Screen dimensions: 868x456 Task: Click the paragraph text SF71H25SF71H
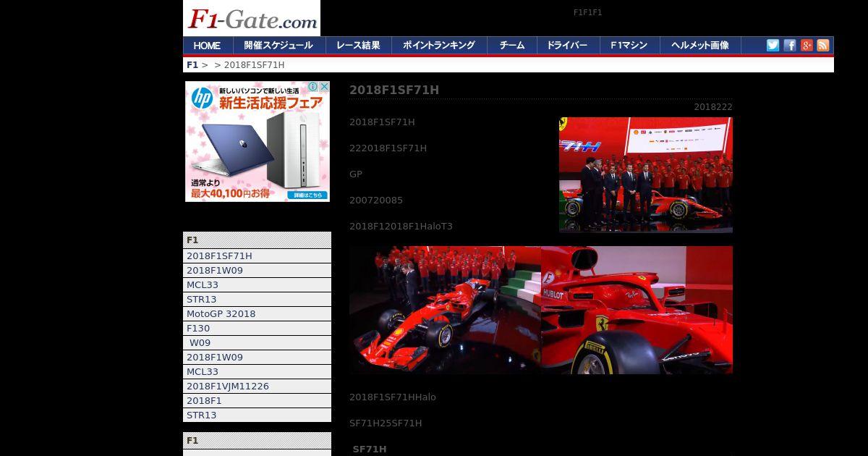pyautogui.click(x=386, y=423)
